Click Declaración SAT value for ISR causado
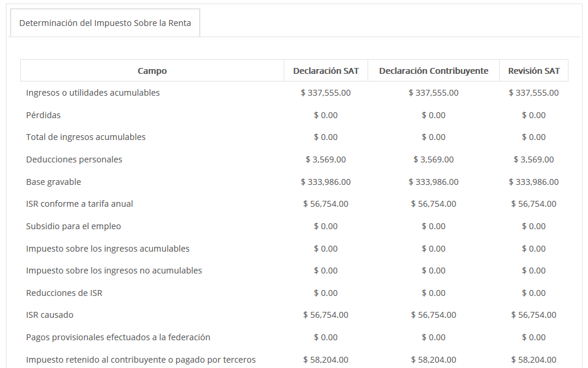This screenshot has width=588, height=368. pos(326,315)
